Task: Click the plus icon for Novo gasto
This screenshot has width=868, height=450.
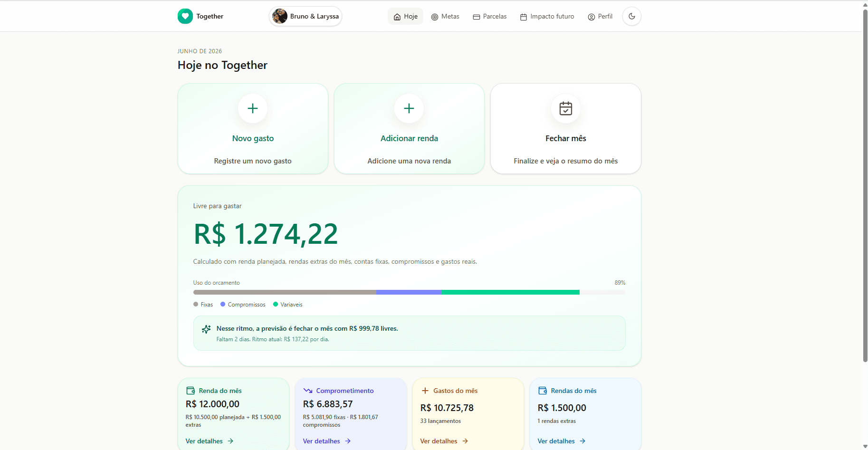Action: pyautogui.click(x=253, y=108)
